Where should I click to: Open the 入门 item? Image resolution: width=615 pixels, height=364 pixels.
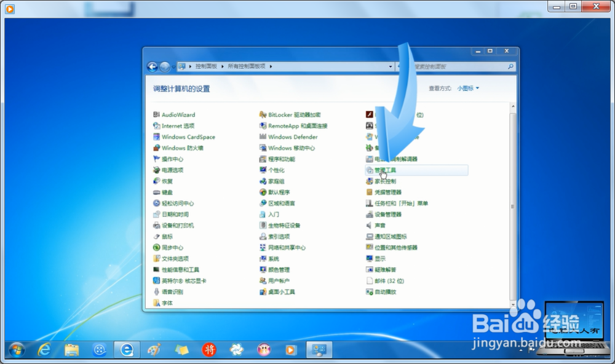[269, 214]
